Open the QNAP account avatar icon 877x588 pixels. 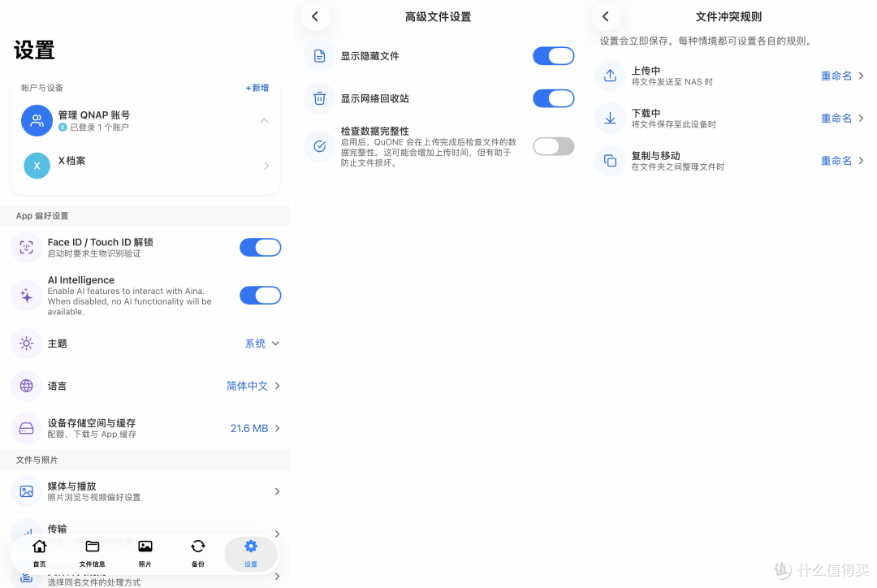tap(37, 120)
